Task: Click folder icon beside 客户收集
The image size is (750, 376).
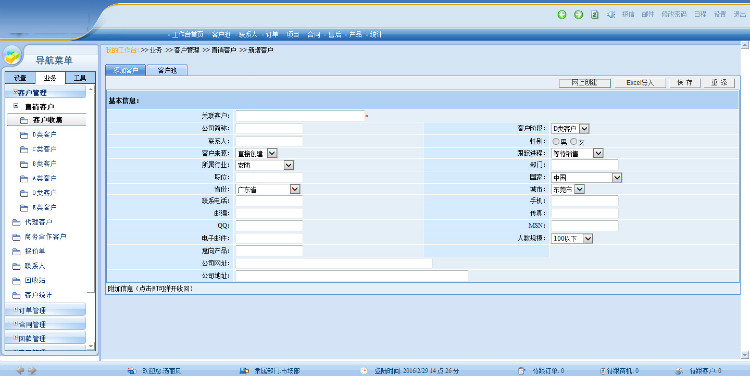Action: 24,120
